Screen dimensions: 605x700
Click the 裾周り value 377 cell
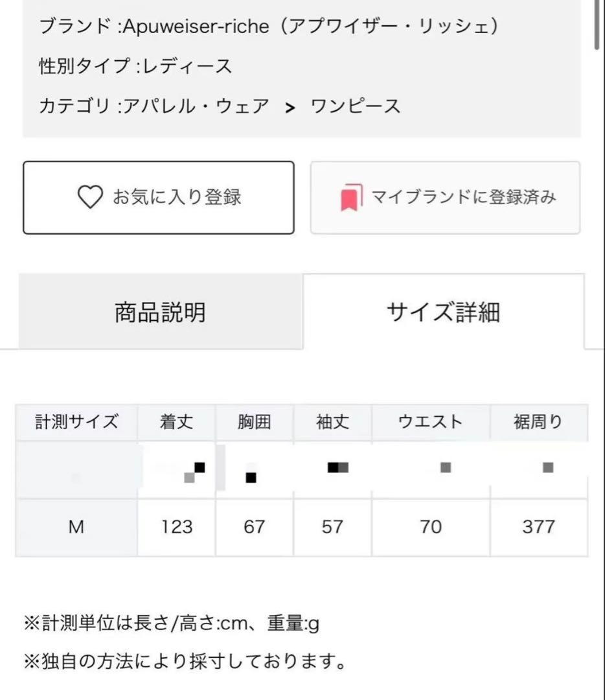point(538,527)
